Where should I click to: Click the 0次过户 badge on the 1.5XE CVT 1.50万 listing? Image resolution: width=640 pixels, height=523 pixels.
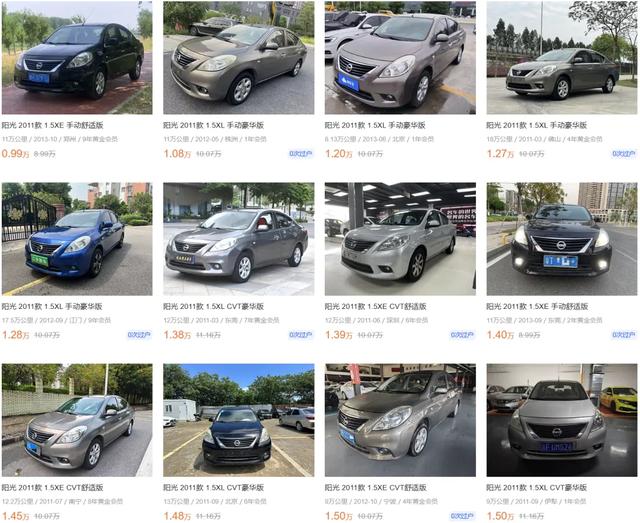point(462,516)
